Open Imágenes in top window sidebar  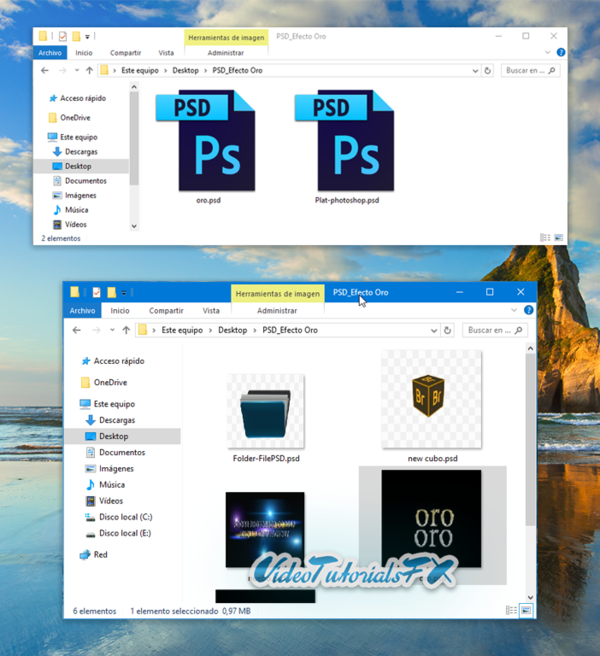point(74,195)
